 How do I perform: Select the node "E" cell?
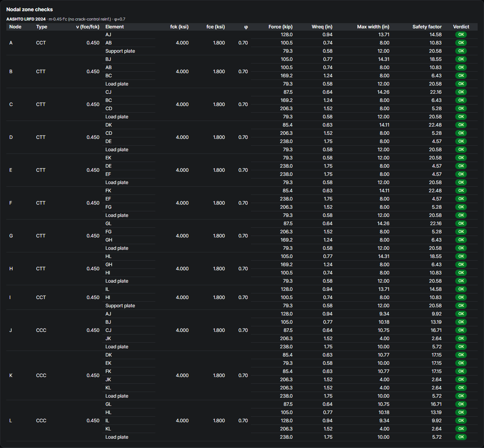tap(11, 170)
